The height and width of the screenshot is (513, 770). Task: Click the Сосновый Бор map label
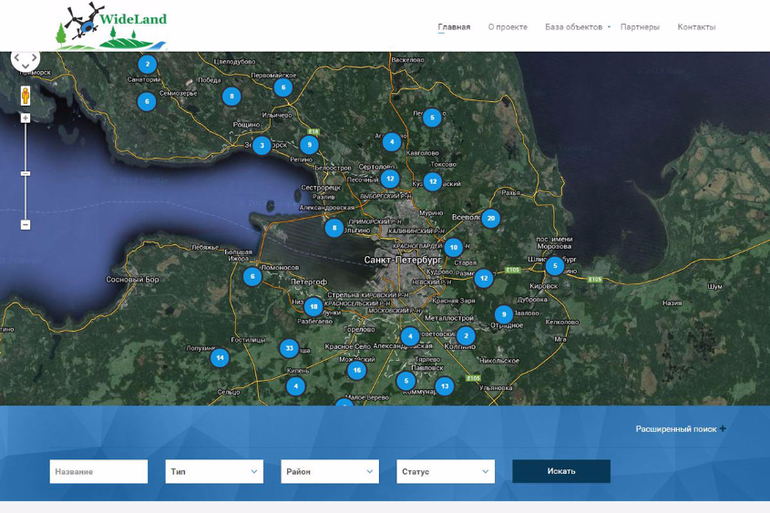pyautogui.click(x=133, y=279)
